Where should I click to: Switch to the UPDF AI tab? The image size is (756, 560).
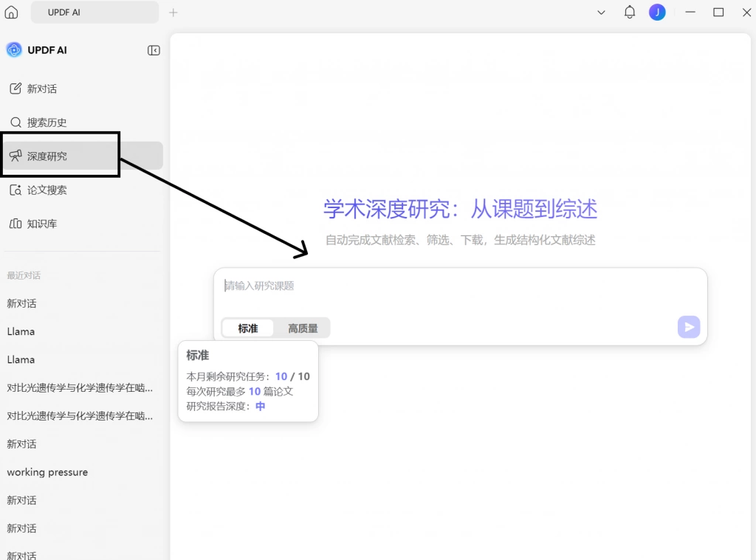94,13
